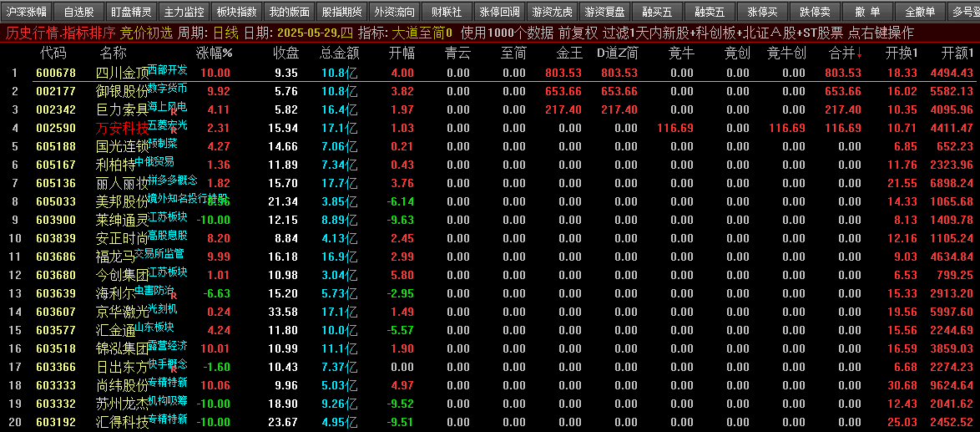Sort by the 金王 column header

569,53
